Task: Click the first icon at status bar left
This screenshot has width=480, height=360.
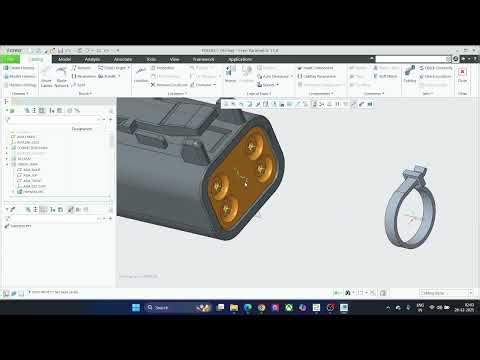Action: click(x=6, y=293)
